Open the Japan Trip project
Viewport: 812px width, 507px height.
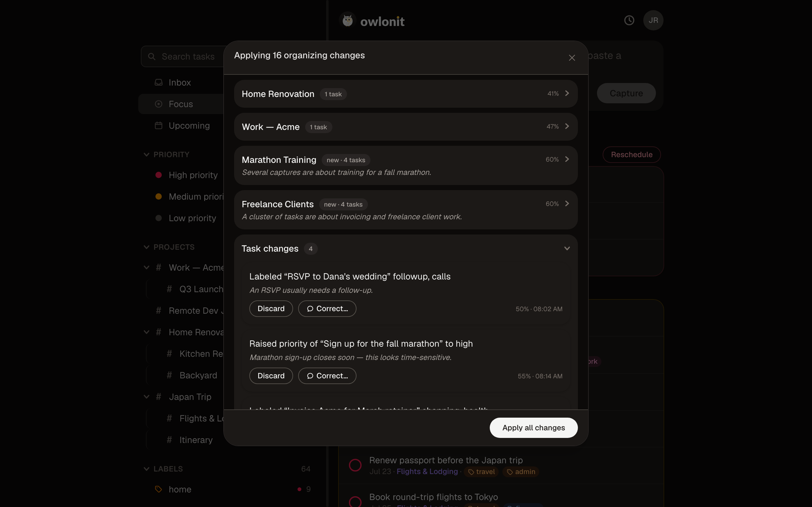click(190, 397)
